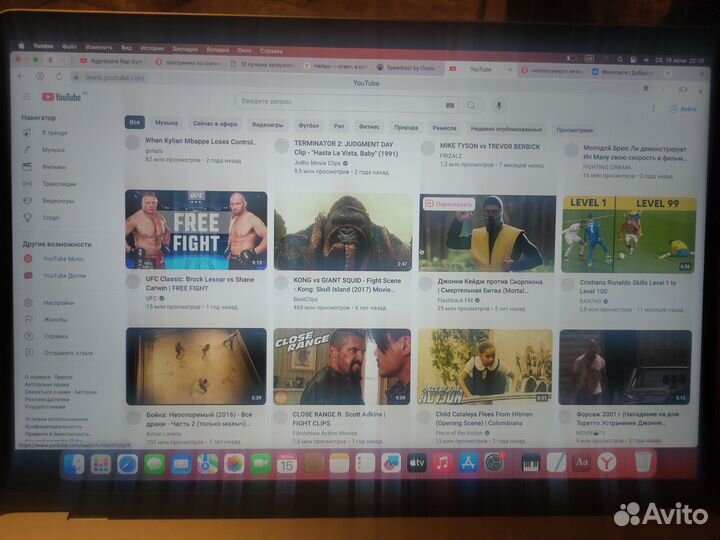Open the LEVEL 1 LEVEL 99 Ronaldo thumbnail
Viewport: 720px width, 540px height.
coord(629,235)
